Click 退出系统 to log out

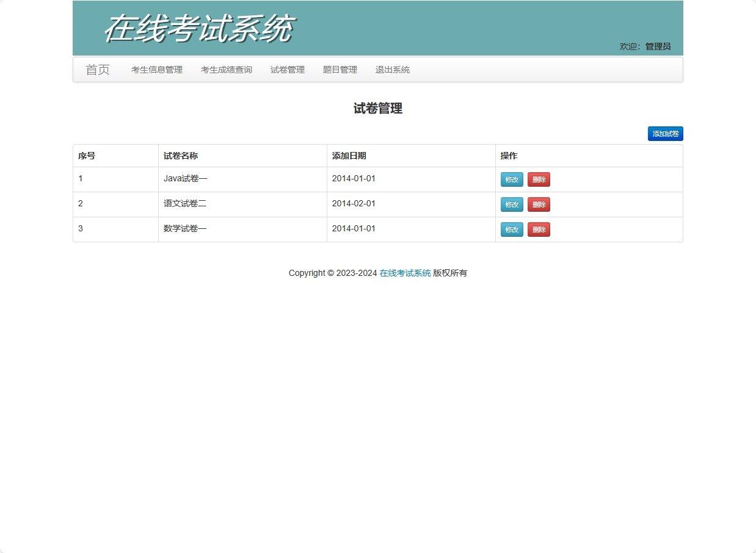pyautogui.click(x=392, y=70)
